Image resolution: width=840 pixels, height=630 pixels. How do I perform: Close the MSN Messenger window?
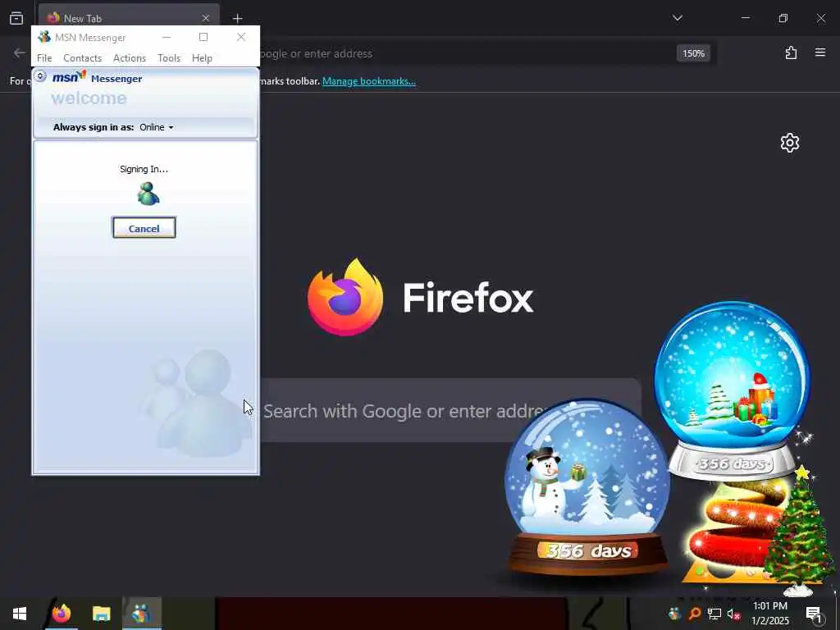(241, 37)
